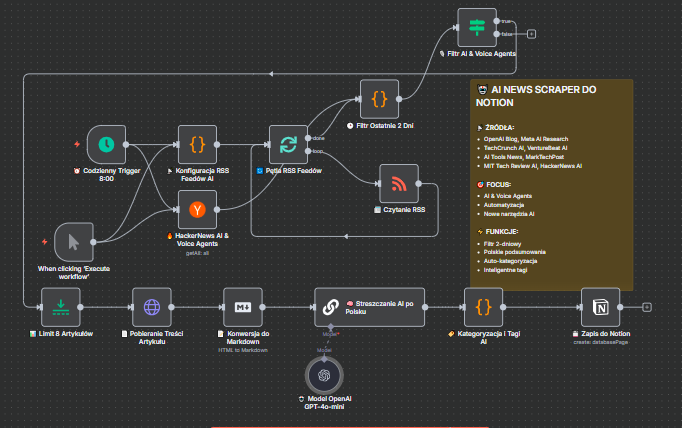
Task: Select the Zapis do Notion node
Action: pyautogui.click(x=601, y=307)
